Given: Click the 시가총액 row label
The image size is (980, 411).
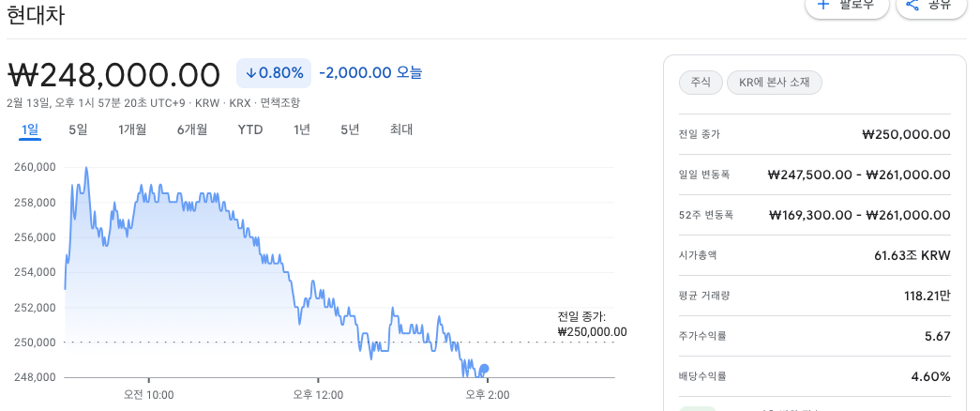Looking at the screenshot, I should (697, 255).
